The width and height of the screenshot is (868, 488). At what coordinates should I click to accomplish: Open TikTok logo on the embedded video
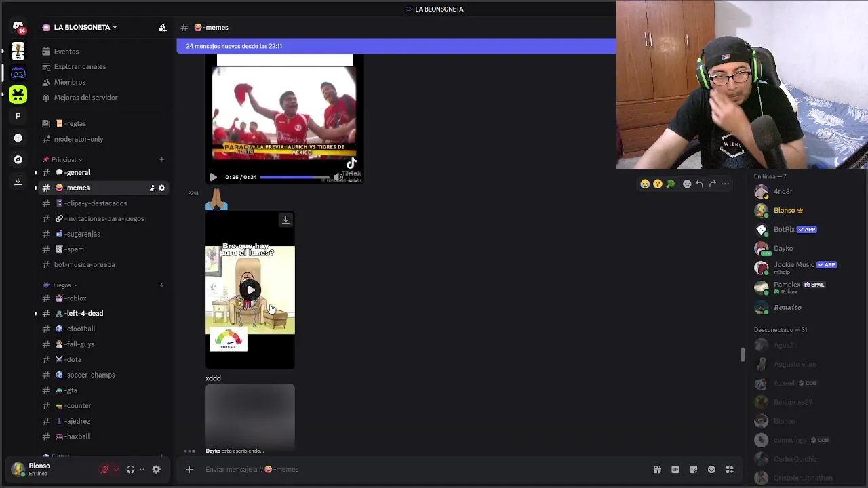pos(351,163)
